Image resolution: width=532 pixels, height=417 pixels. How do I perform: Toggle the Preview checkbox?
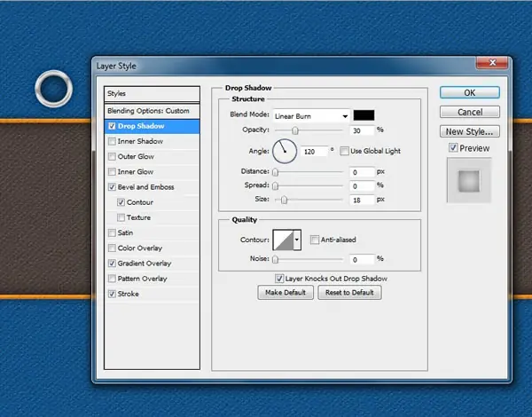click(x=453, y=147)
